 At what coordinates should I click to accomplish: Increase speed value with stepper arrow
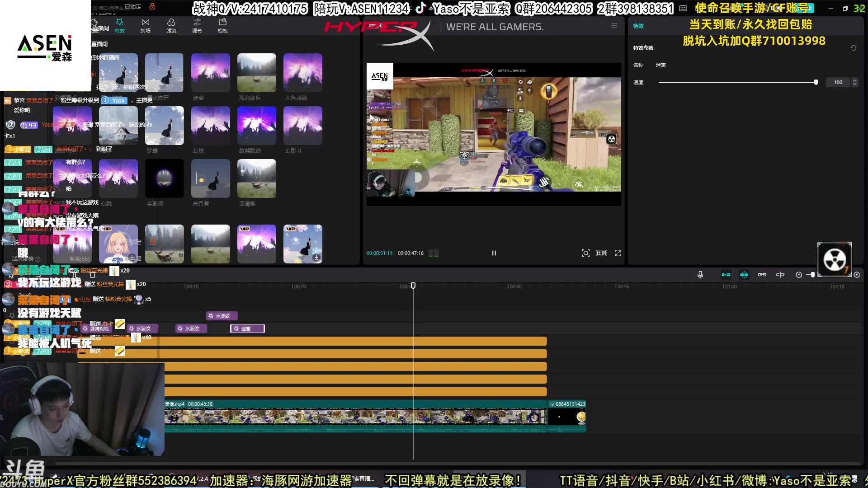(x=854, y=80)
